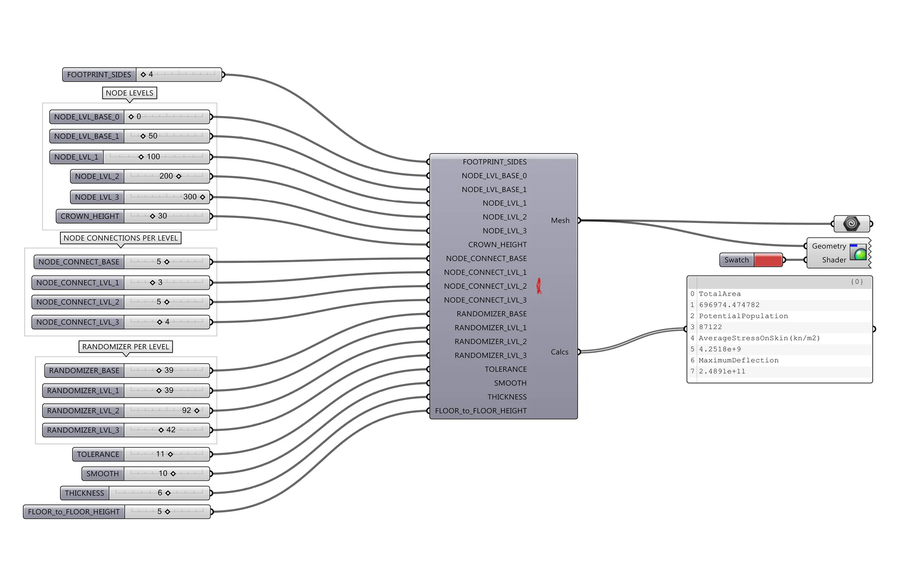Click the PotentialPopulation value 87122 in panel
Viewport: 901px width, 588px height.
pos(711,327)
